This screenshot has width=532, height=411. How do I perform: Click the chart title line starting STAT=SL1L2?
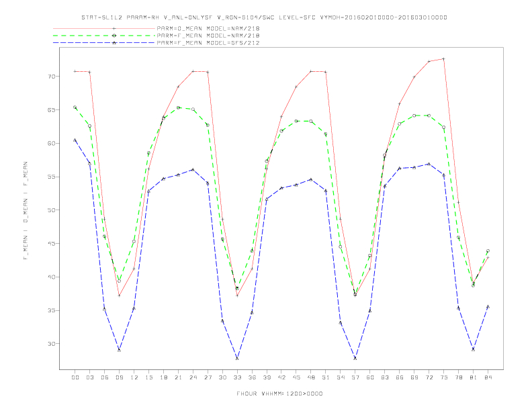[x=264, y=17]
